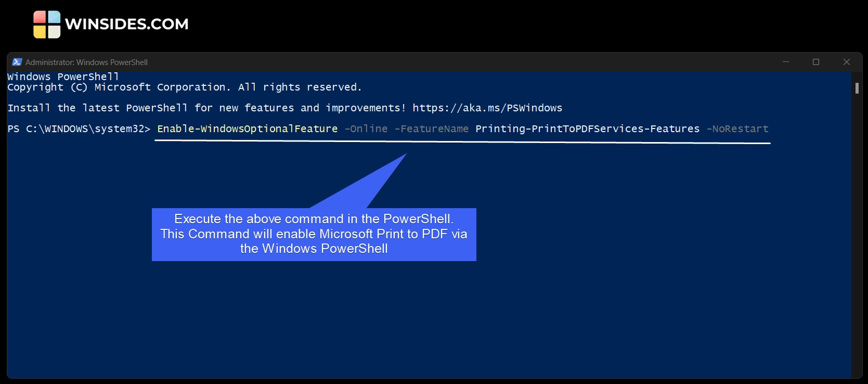The image size is (868, 384).
Task: Click the PS C:\WINDOWS\system32> prompt
Action: (x=79, y=129)
